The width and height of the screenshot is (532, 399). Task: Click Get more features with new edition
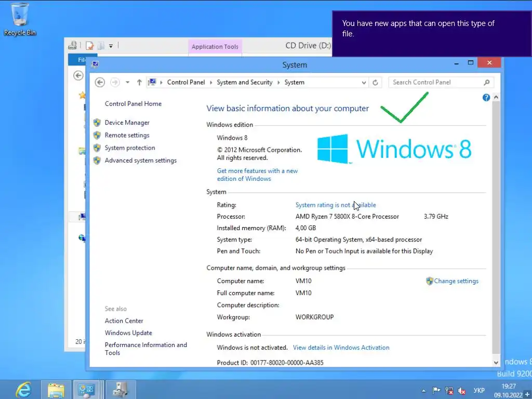point(257,175)
